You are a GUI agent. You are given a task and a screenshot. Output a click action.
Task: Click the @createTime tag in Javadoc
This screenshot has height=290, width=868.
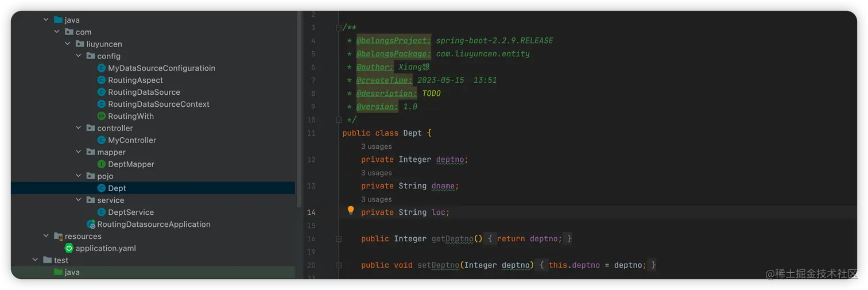tap(384, 80)
